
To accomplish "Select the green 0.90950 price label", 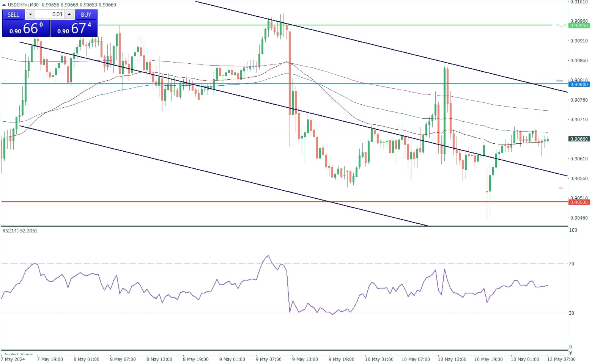I will tap(579, 25).
